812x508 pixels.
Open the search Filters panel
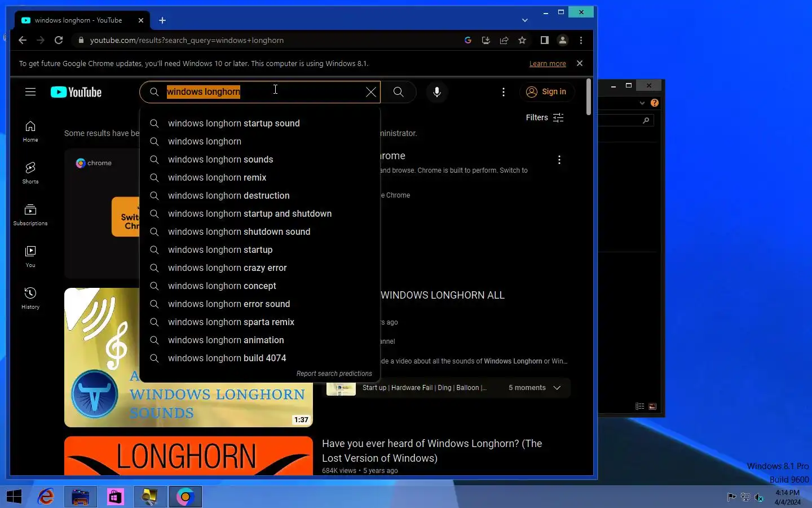[x=545, y=117]
